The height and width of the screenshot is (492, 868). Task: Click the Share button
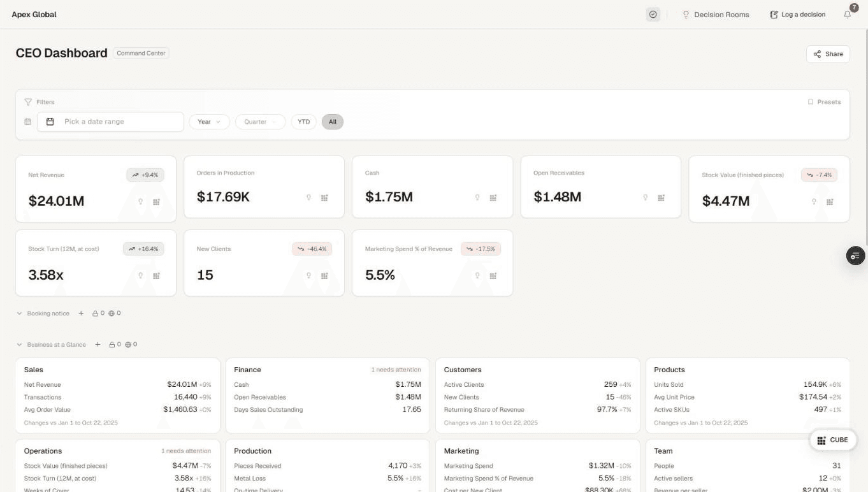(828, 54)
